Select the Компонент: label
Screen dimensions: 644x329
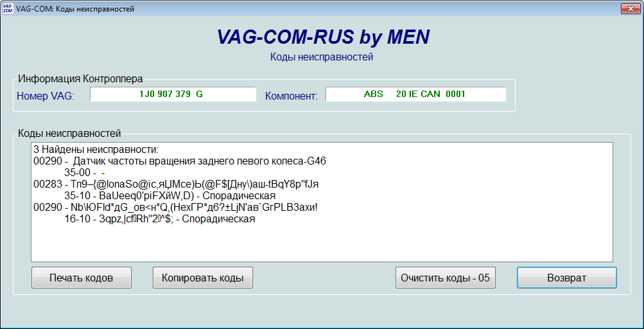[x=291, y=96]
